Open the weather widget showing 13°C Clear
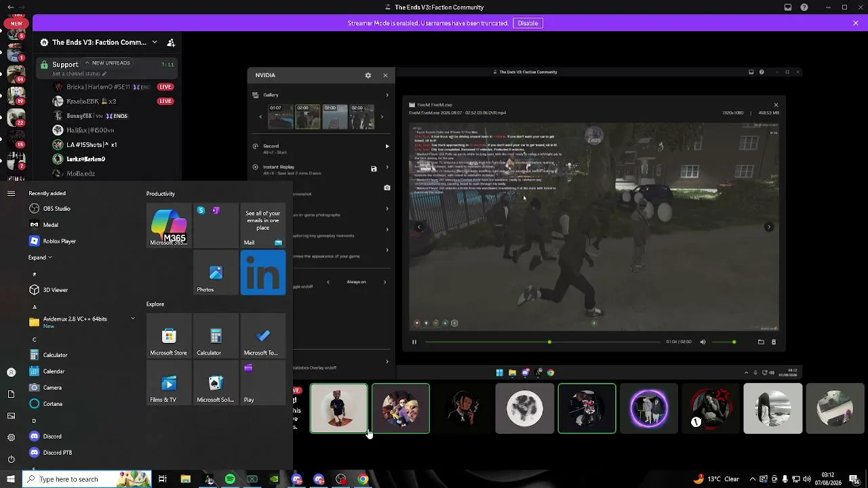The height and width of the screenshot is (488, 868). pos(717,479)
